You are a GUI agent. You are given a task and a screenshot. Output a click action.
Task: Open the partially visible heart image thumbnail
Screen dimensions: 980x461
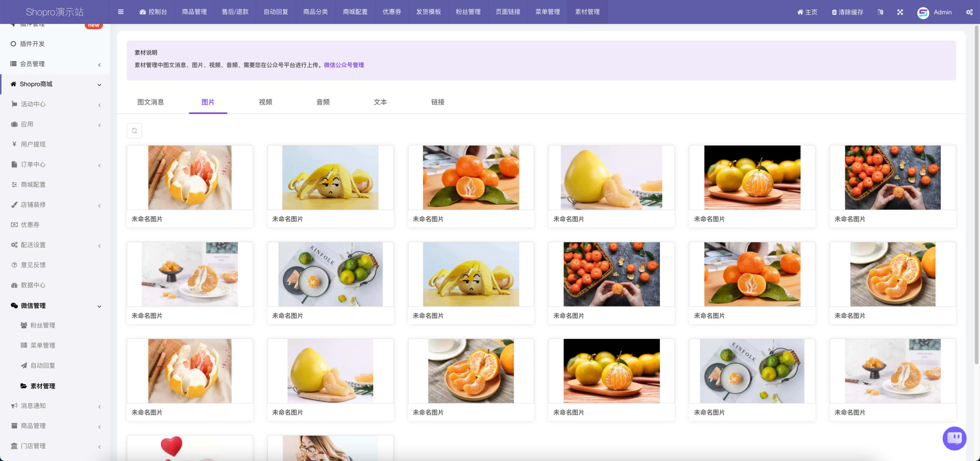click(190, 448)
